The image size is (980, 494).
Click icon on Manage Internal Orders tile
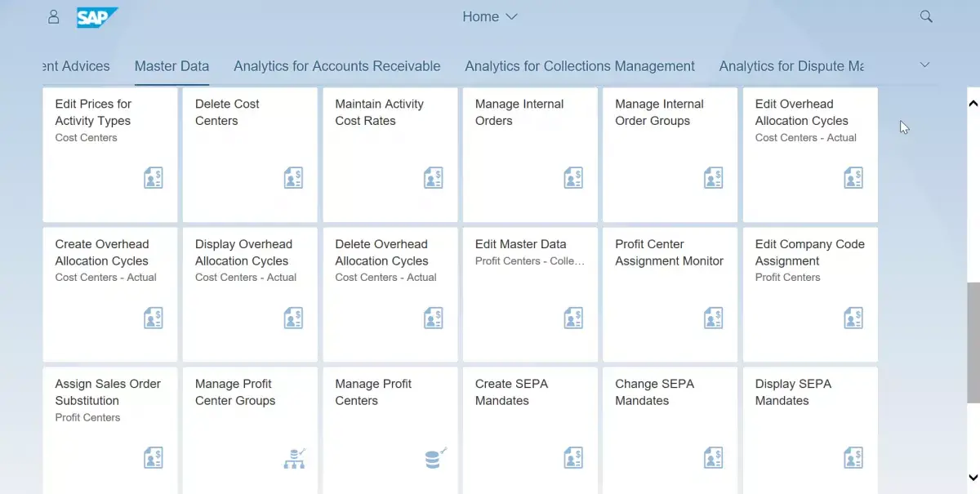[573, 178]
